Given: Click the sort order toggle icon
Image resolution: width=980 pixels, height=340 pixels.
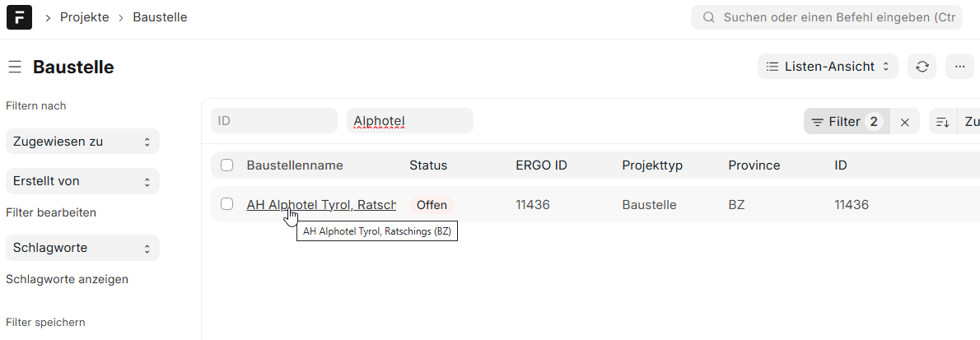Looking at the screenshot, I should click(942, 122).
